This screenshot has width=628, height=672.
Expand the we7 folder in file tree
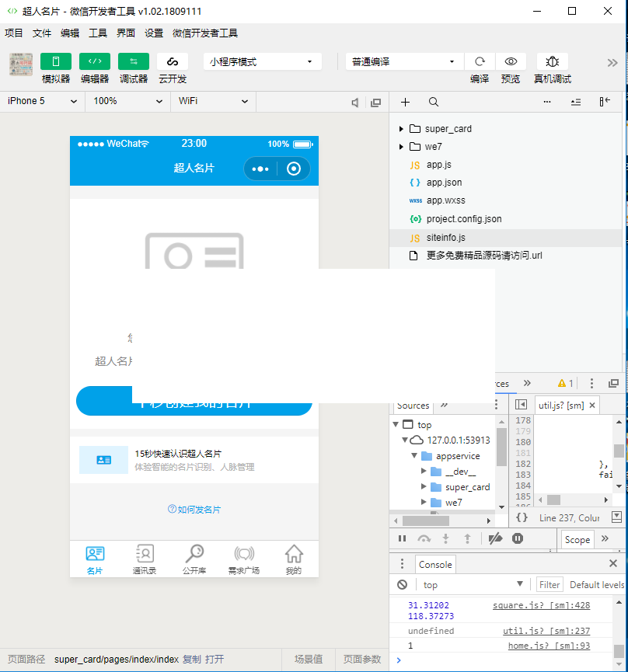[x=401, y=147]
